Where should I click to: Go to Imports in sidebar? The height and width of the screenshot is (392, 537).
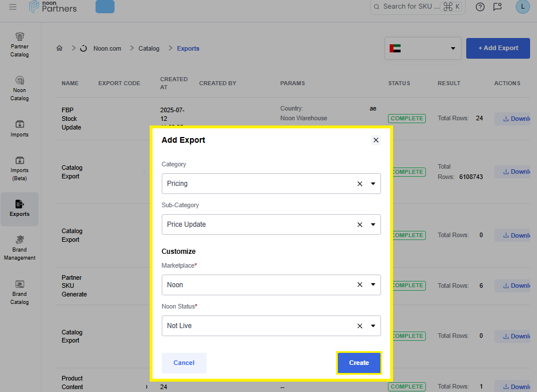[20, 129]
